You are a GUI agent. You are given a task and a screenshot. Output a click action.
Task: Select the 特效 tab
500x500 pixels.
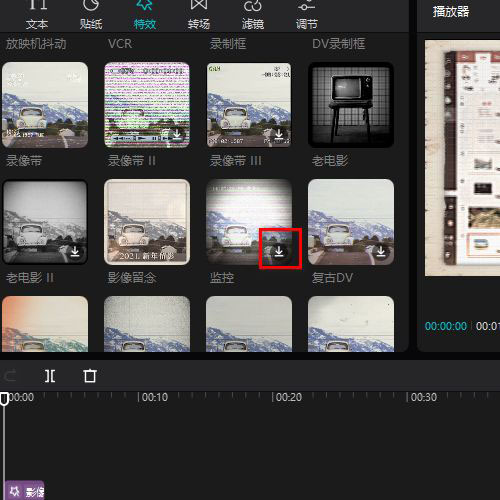point(145,15)
